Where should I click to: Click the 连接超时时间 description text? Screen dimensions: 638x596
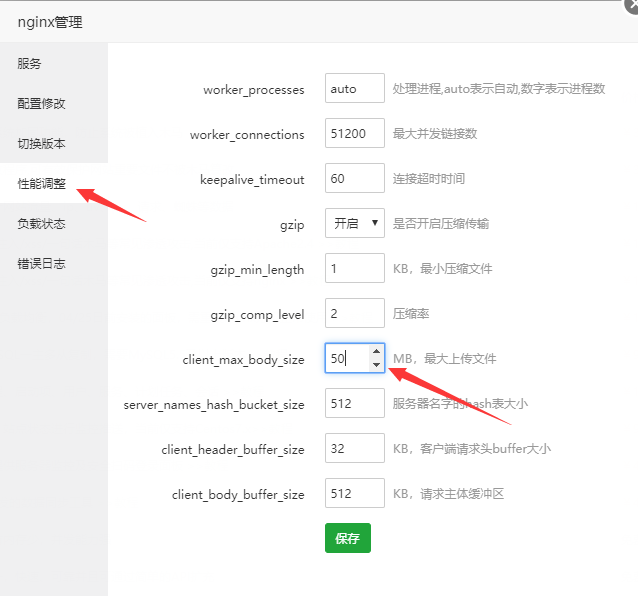click(x=428, y=179)
